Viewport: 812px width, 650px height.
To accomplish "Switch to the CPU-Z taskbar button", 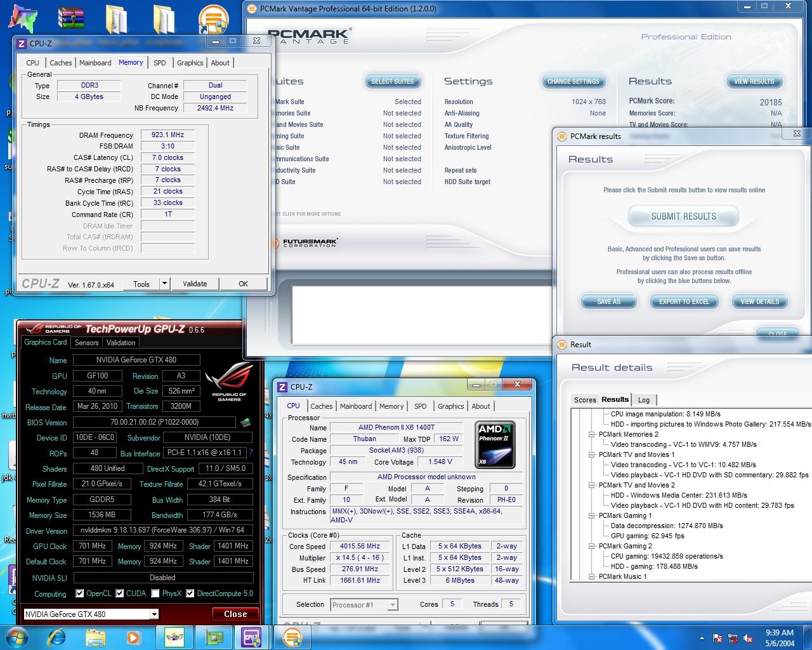I will pyautogui.click(x=252, y=637).
